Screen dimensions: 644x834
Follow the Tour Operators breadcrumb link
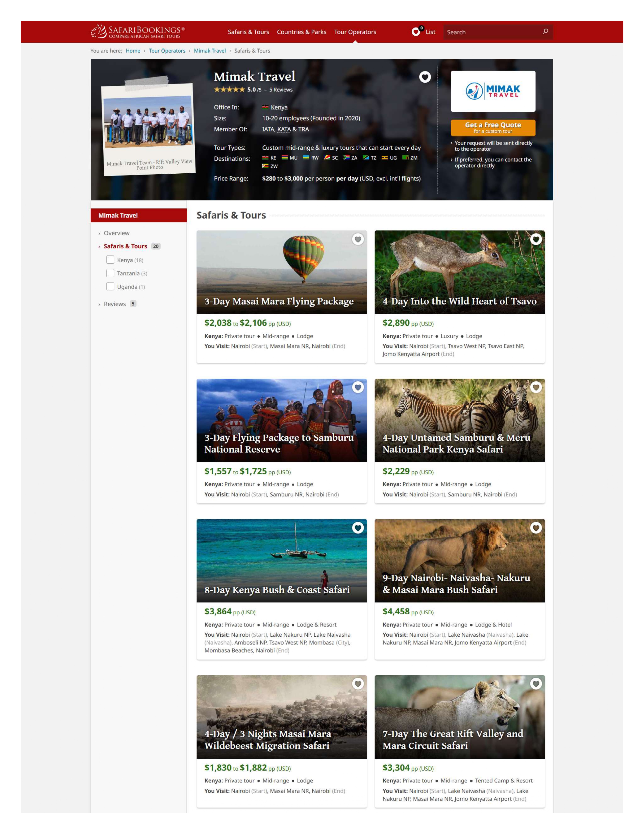pyautogui.click(x=167, y=51)
